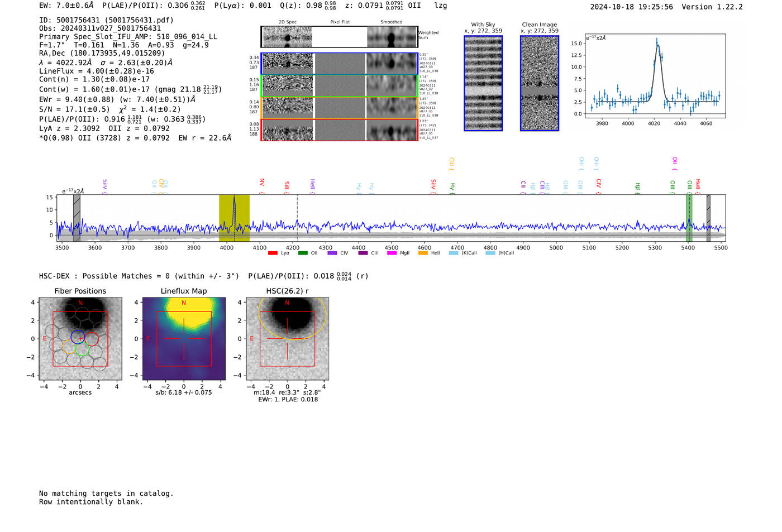Click the green Hβ line label

(637, 186)
